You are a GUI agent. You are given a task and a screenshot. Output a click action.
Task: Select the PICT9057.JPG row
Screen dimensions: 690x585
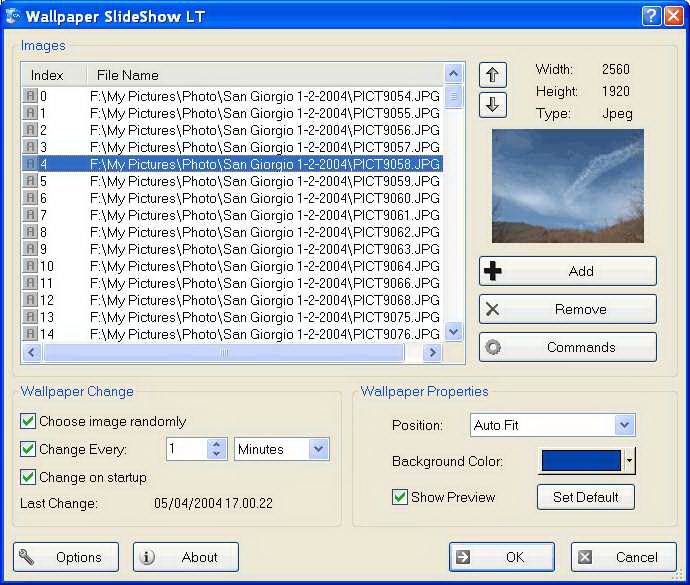point(232,147)
